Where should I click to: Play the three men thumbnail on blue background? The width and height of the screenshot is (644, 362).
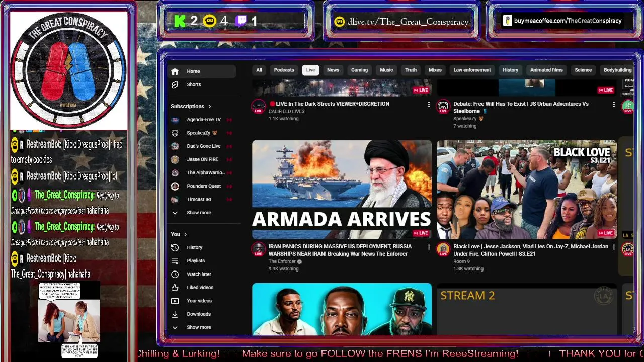pos(342,309)
